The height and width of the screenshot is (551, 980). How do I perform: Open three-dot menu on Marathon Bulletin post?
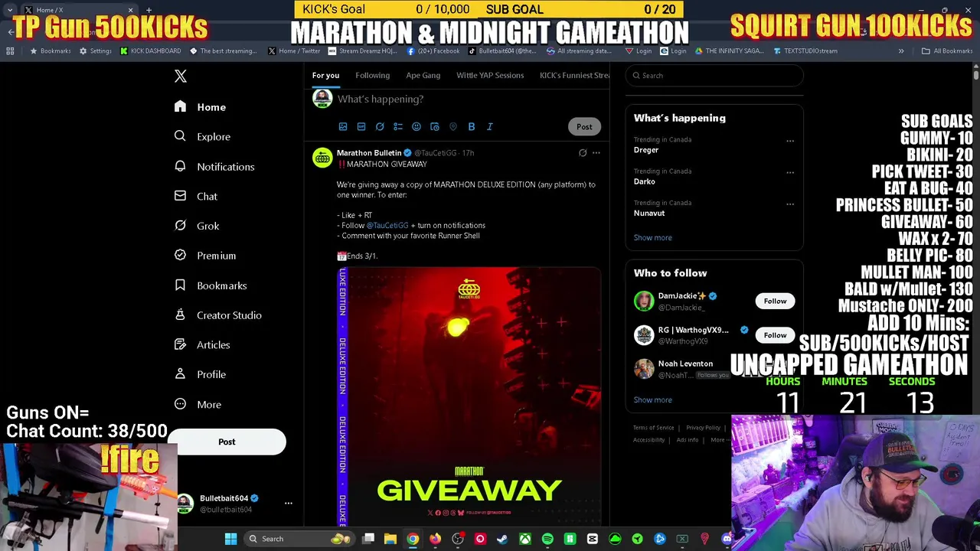[x=596, y=153]
